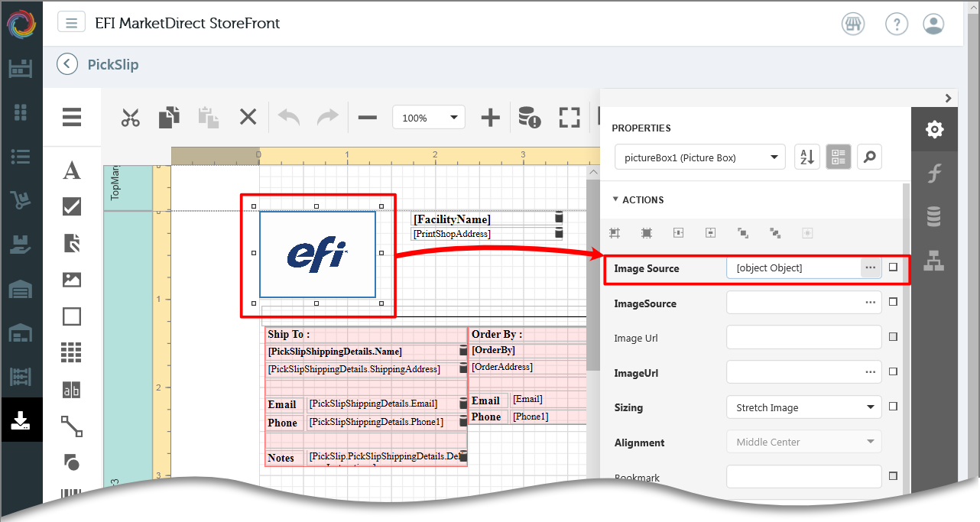Undo the last designer action
The image size is (980, 522).
tap(289, 117)
